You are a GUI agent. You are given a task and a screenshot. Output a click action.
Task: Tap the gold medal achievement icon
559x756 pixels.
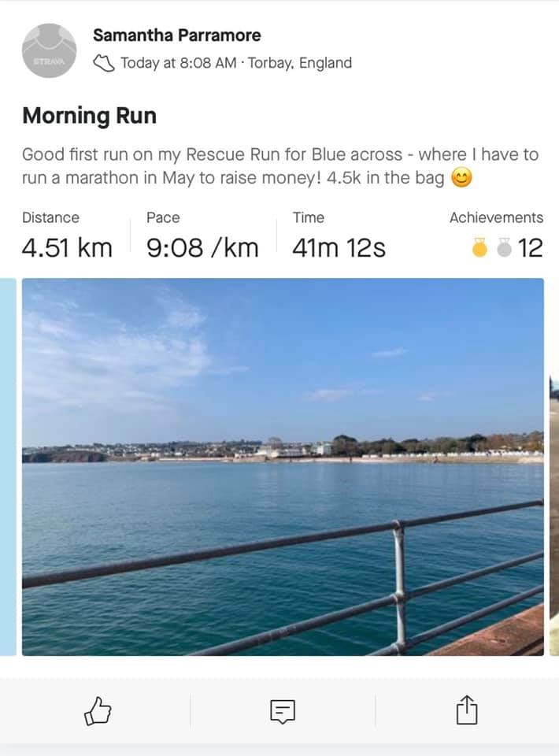point(479,246)
